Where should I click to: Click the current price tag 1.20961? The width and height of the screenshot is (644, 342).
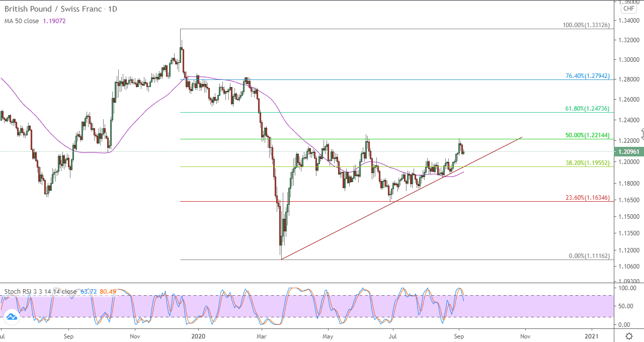click(628, 151)
